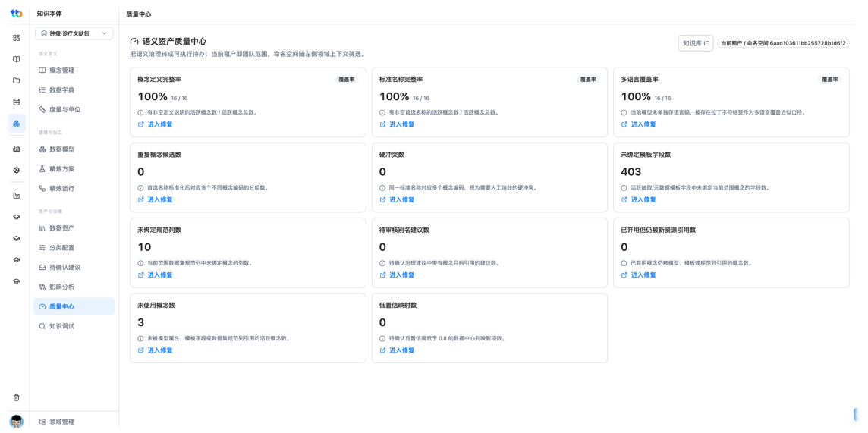Viewport: 868px width, 433px height.
Task: Click 进入修复 in 未绑定规范列数 card
Action: pos(156,275)
